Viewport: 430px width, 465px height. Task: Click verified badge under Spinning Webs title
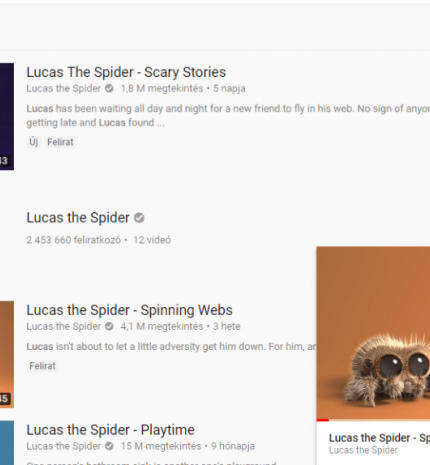click(109, 326)
